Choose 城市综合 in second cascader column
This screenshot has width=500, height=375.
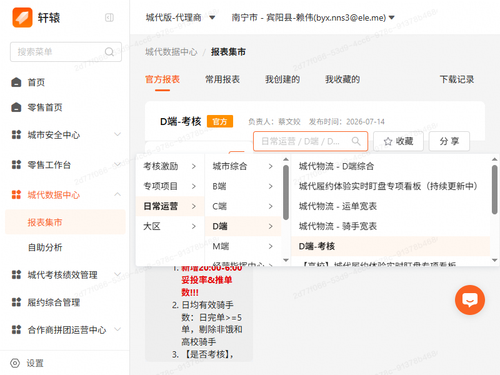[x=243, y=166]
